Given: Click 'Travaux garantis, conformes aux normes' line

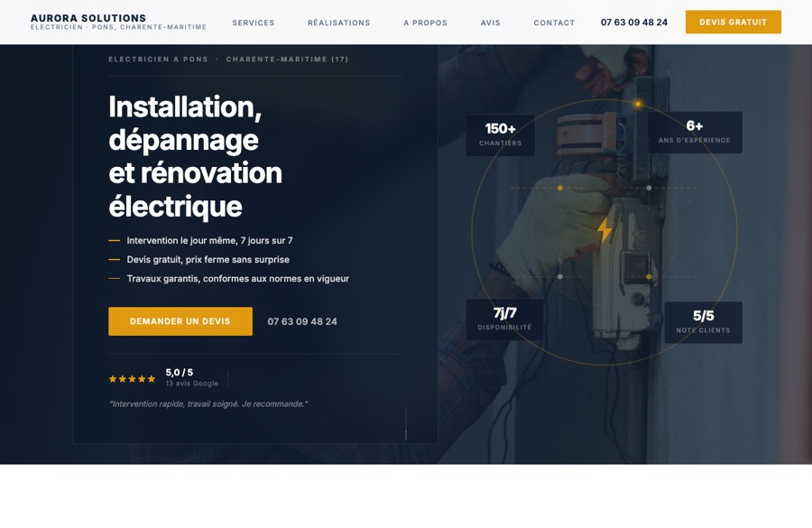Looking at the screenshot, I should click(237, 279).
